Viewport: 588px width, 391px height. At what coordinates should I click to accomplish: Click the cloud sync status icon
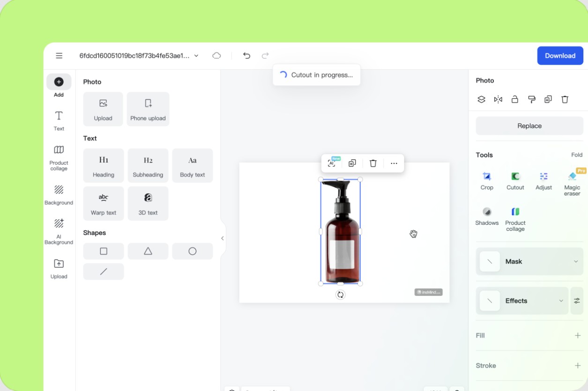point(216,56)
